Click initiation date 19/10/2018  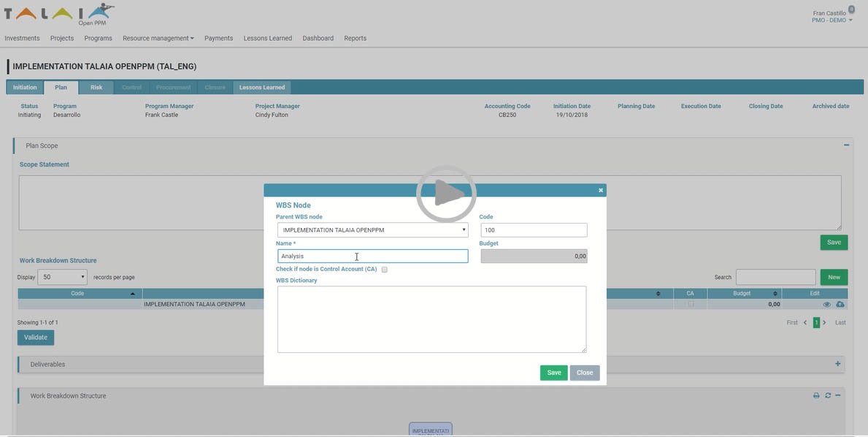coord(572,115)
